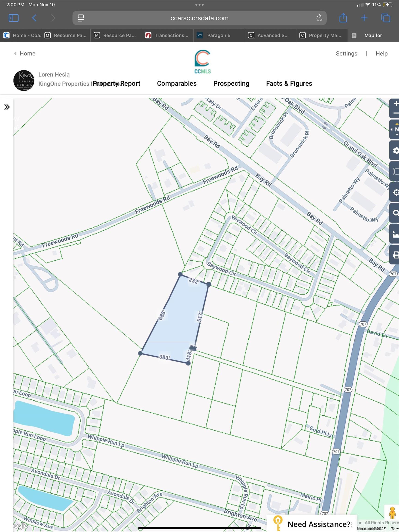Image resolution: width=399 pixels, height=532 pixels.
Task: Click the locate/recenter target icon
Action: (395, 192)
